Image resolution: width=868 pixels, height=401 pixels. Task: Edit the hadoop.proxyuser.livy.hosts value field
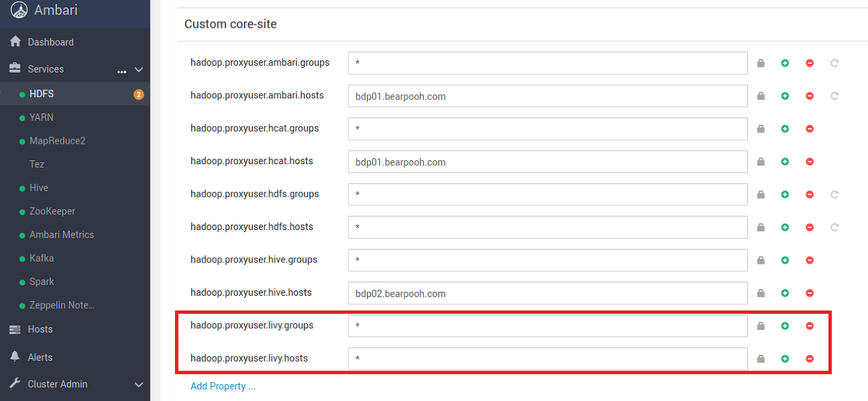tap(548, 359)
